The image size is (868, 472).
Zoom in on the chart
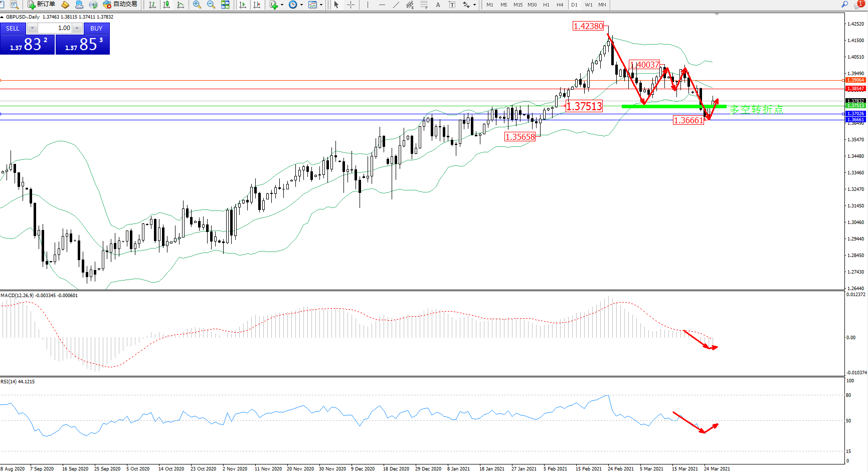[x=197, y=5]
